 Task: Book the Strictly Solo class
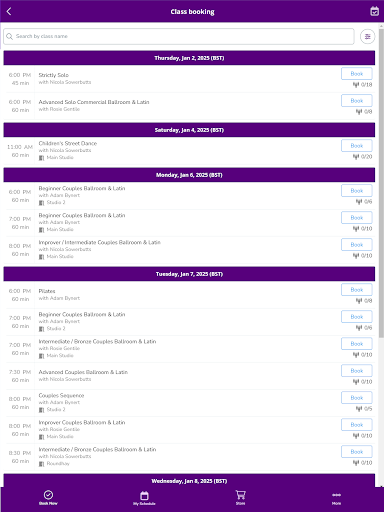[357, 74]
